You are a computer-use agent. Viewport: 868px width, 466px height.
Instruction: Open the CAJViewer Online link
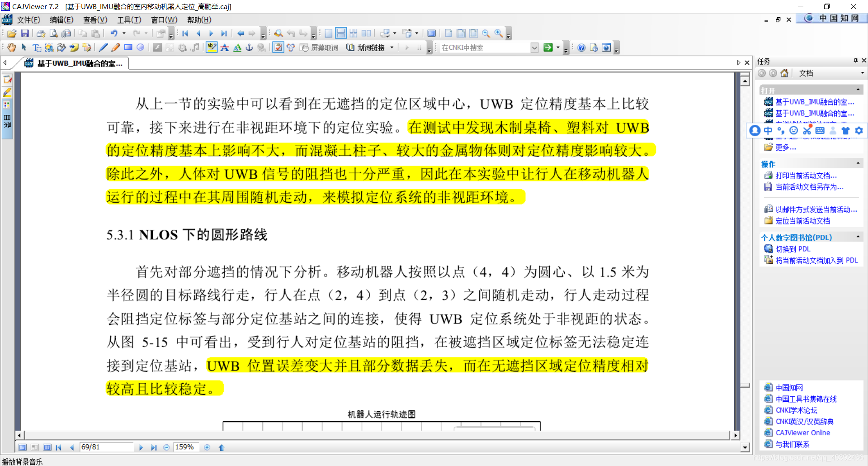tap(803, 433)
